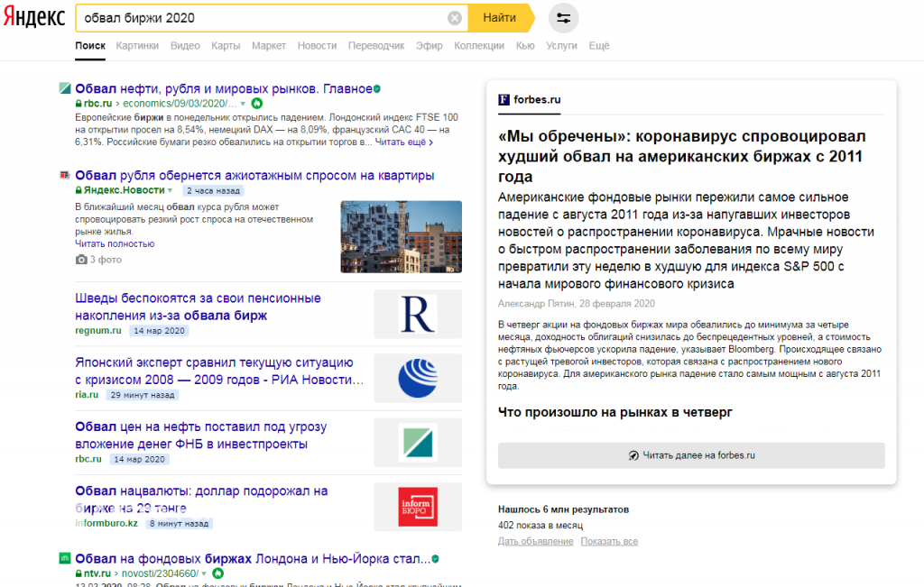Expand dropdown arrow next to ntv.ru URL
This screenshot has height=587, width=924.
pyautogui.click(x=204, y=573)
